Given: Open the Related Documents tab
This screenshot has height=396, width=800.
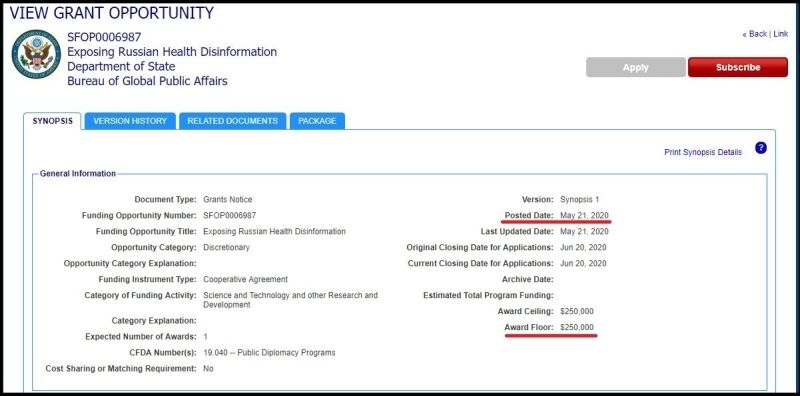Looking at the screenshot, I should [233, 121].
